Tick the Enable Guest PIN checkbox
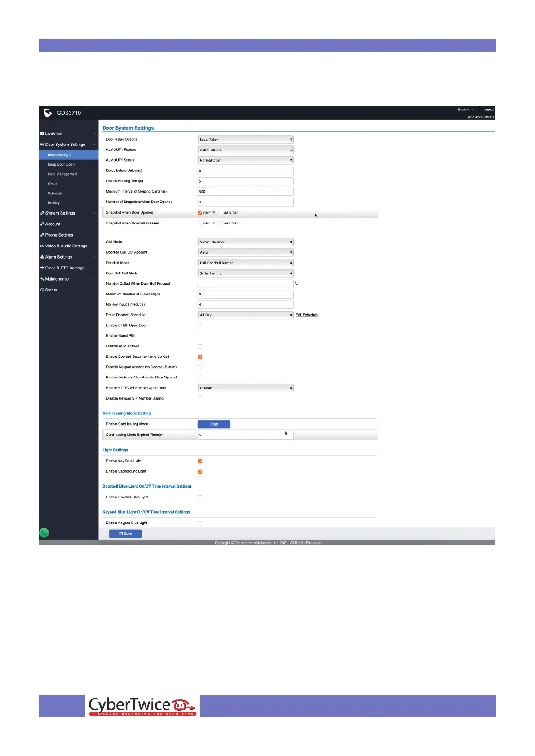This screenshot has height=756, width=535. (x=200, y=336)
